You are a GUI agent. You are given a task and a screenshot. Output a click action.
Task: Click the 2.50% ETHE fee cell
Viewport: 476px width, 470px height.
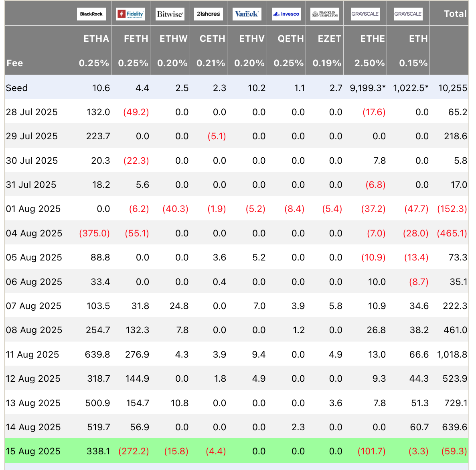pos(370,63)
